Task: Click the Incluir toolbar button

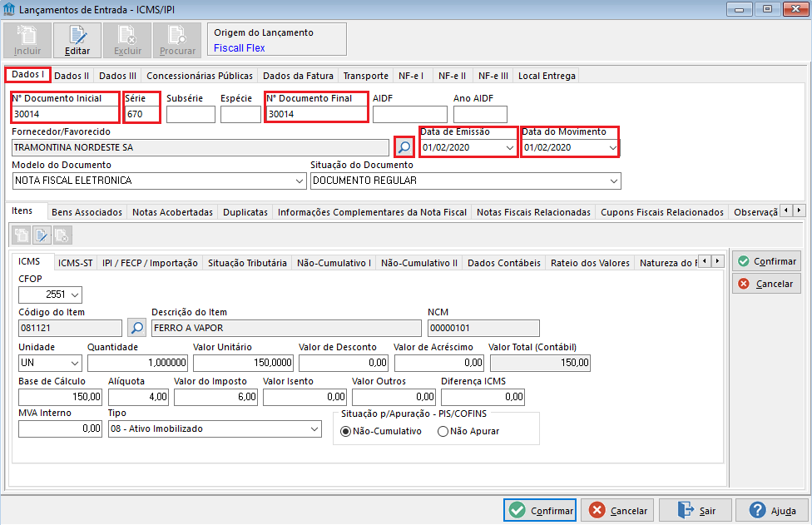Action: coord(27,41)
